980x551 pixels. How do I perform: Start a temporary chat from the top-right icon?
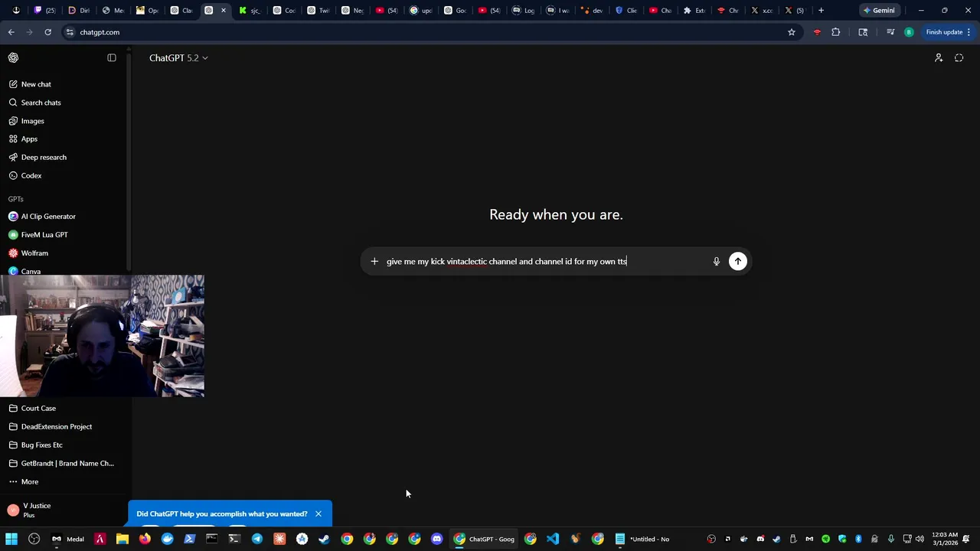coord(959,58)
